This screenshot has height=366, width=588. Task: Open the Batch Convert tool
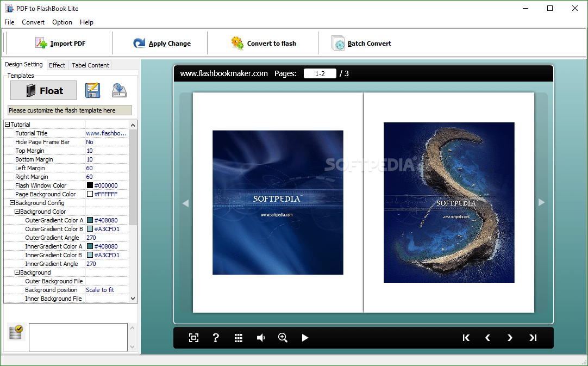(x=361, y=44)
